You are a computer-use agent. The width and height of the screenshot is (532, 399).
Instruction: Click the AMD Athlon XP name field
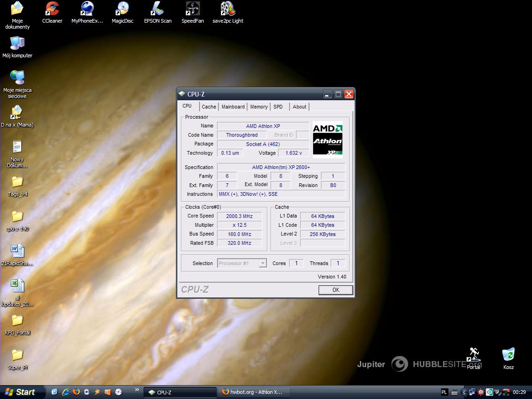coord(263,126)
